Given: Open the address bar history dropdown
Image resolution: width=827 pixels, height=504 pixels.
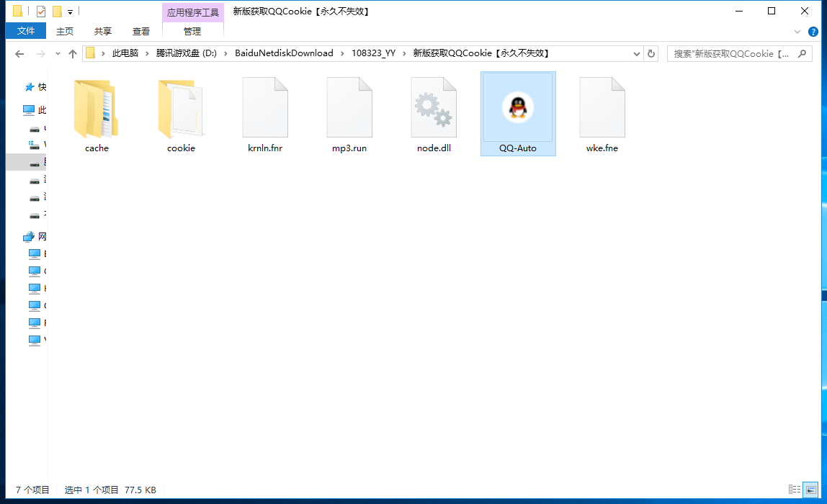Looking at the screenshot, I should [x=637, y=53].
